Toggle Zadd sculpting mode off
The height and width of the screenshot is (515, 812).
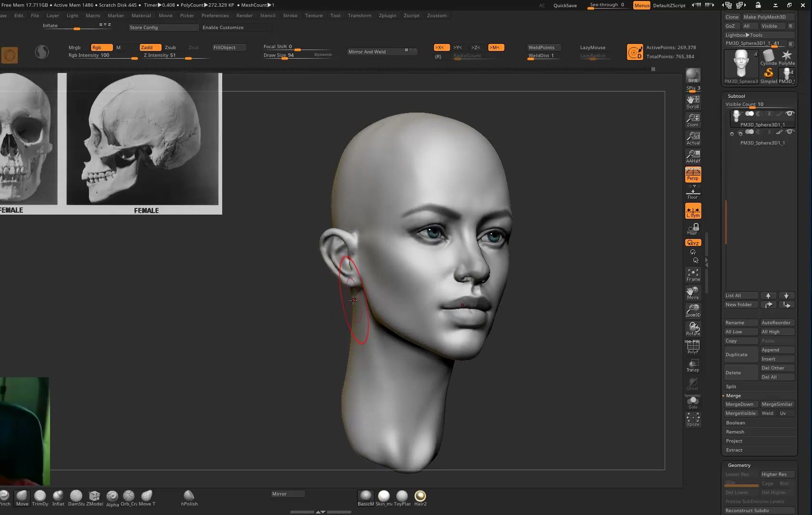149,47
